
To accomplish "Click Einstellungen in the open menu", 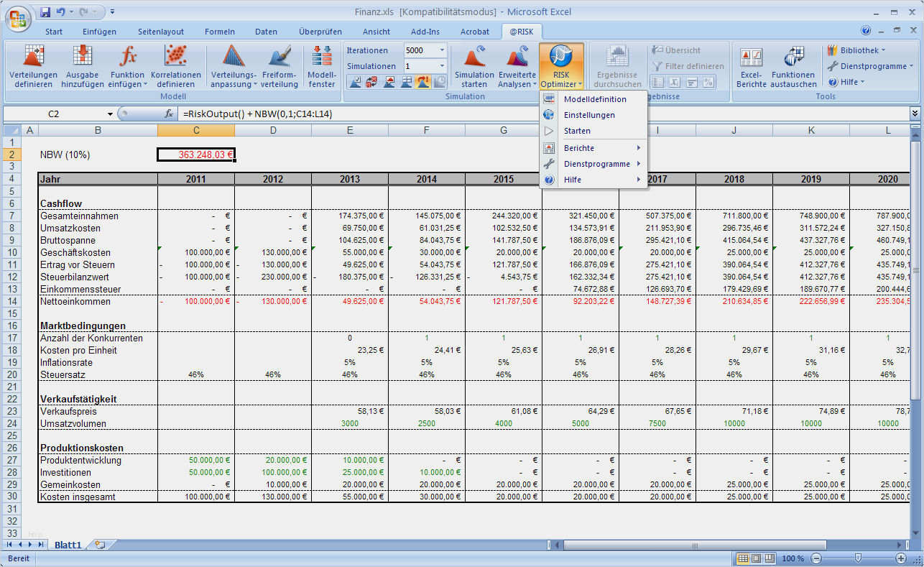I will [x=588, y=115].
